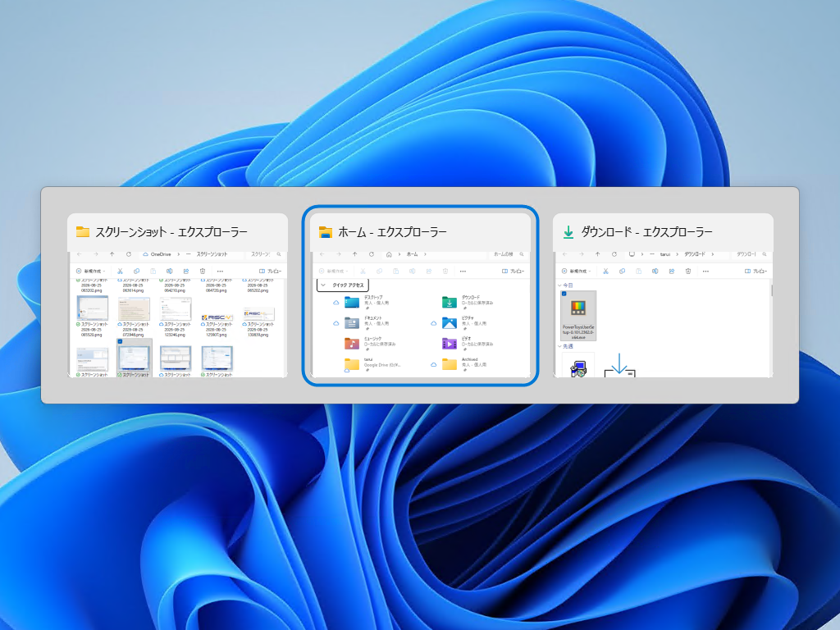This screenshot has width=840, height=630.
Task: Open デスクトップ folder icon in ホーム preview
Action: 352,303
